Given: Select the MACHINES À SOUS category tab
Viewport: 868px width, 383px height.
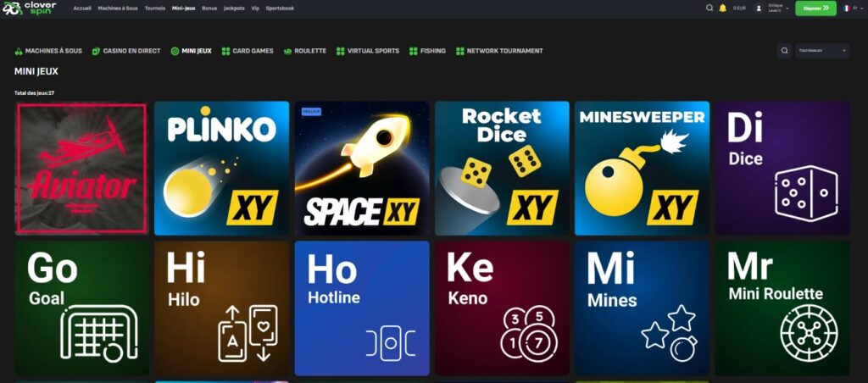Looking at the screenshot, I should (x=48, y=51).
